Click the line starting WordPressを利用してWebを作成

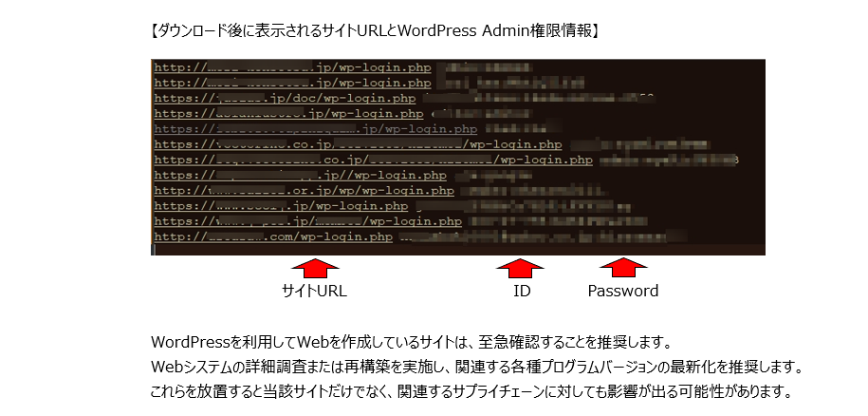tap(411, 342)
